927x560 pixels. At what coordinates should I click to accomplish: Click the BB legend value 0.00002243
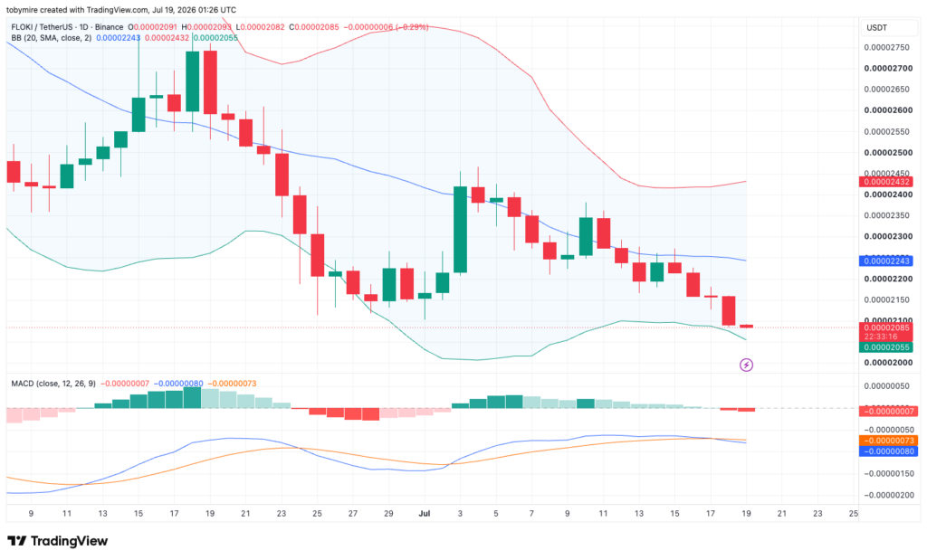[x=119, y=38]
